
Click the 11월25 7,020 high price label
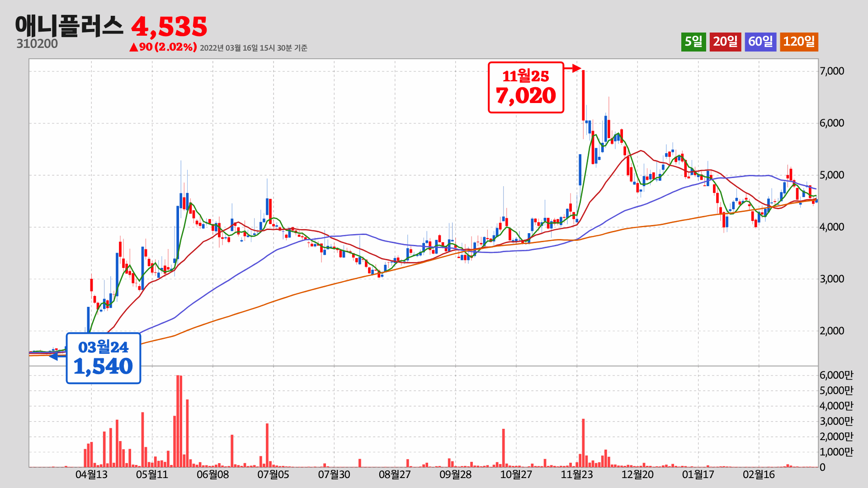pyautogui.click(x=526, y=87)
